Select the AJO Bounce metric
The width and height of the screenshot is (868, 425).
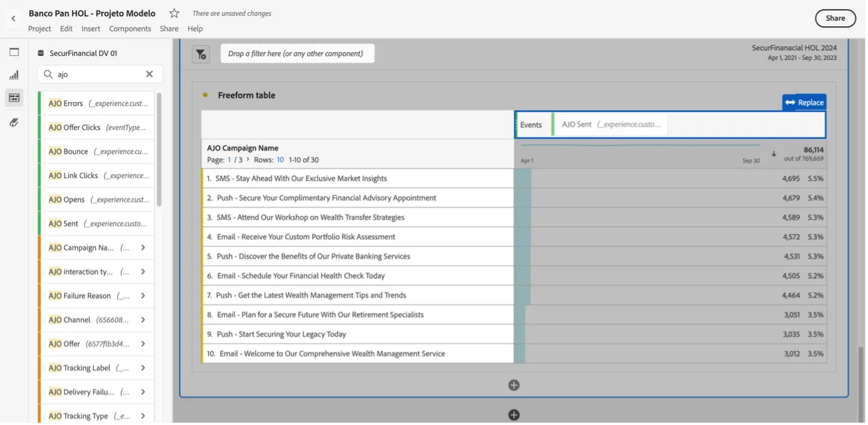(96, 151)
